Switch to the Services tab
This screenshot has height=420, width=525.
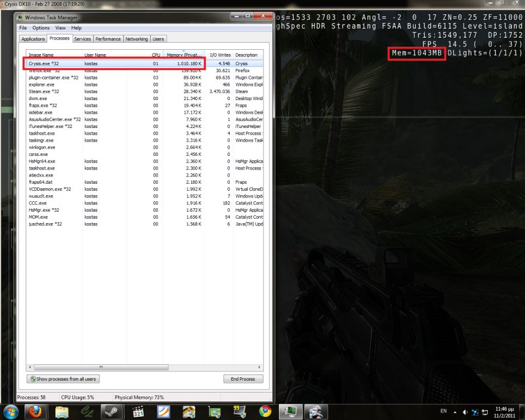(x=83, y=39)
